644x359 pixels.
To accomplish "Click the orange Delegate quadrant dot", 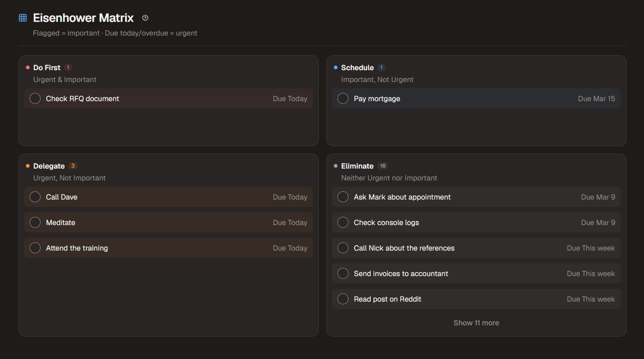I will click(x=28, y=166).
